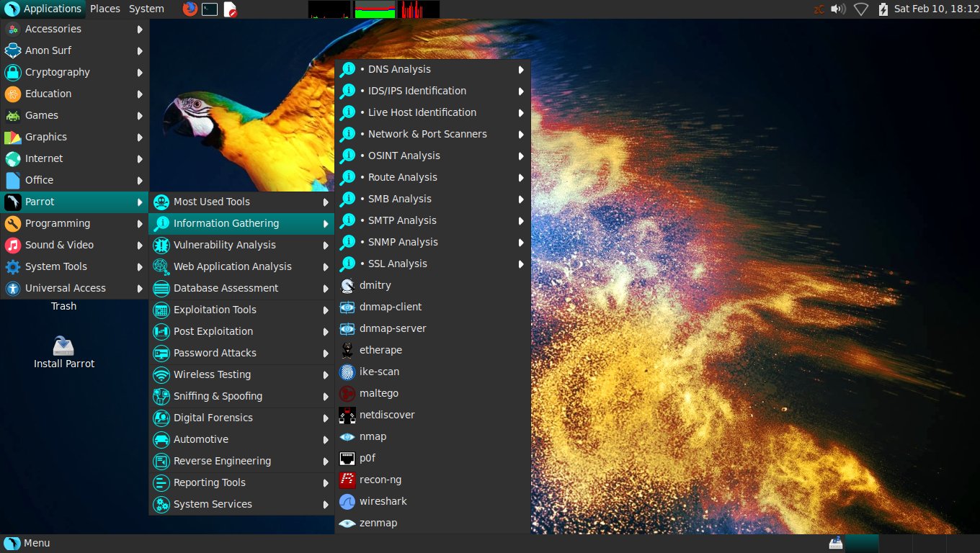Image resolution: width=980 pixels, height=553 pixels.
Task: Expand the Live Host Identification arrow
Action: (520, 112)
